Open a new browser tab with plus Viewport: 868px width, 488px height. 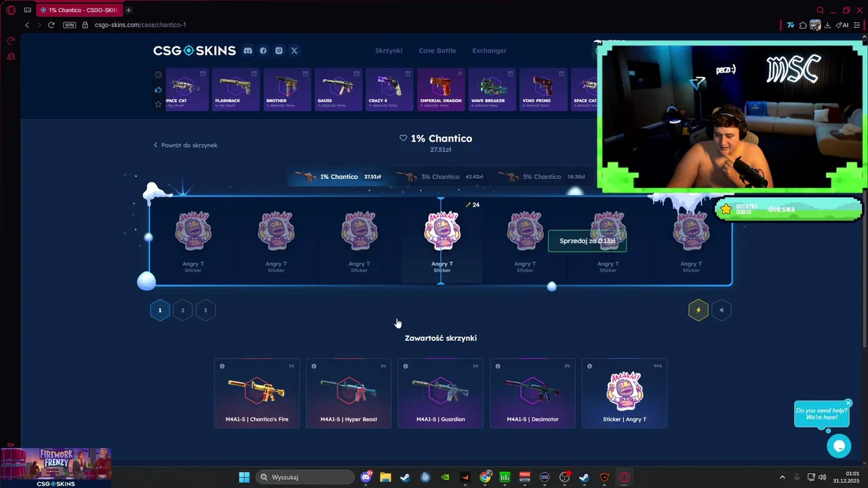(128, 10)
